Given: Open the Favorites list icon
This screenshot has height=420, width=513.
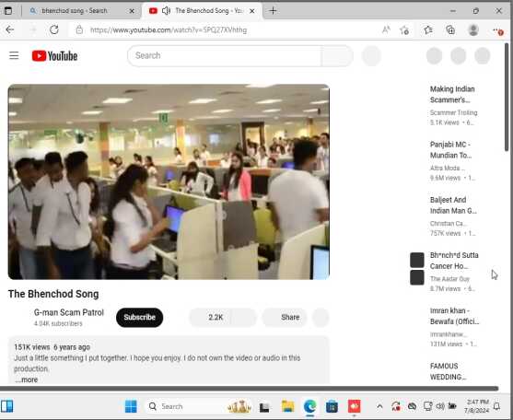Looking at the screenshot, I should click(428, 30).
